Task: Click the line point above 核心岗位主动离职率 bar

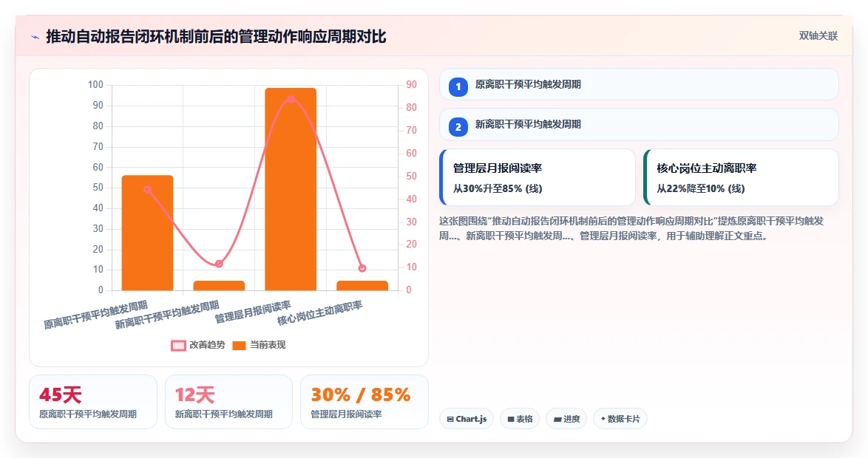Action: click(362, 268)
